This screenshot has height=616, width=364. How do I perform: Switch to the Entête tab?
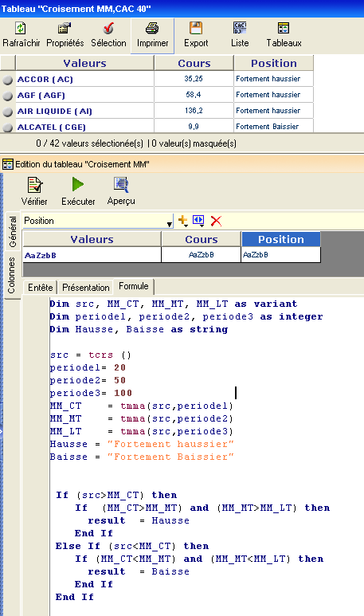pyautogui.click(x=40, y=288)
